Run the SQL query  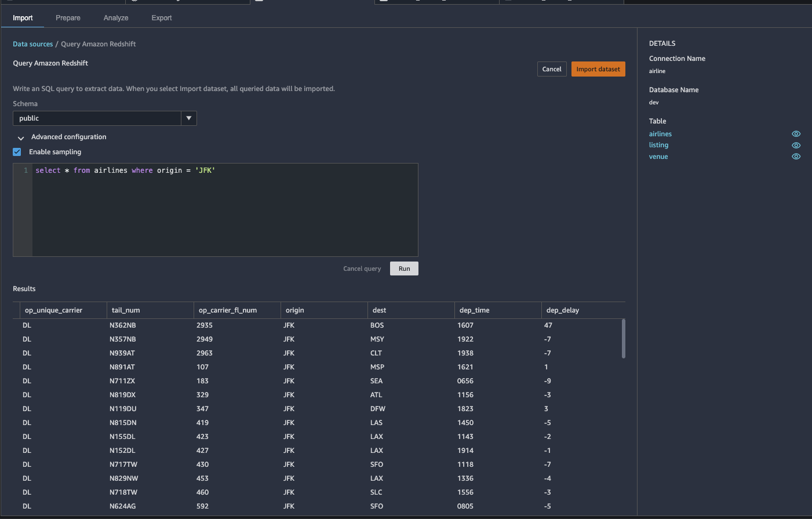click(404, 268)
